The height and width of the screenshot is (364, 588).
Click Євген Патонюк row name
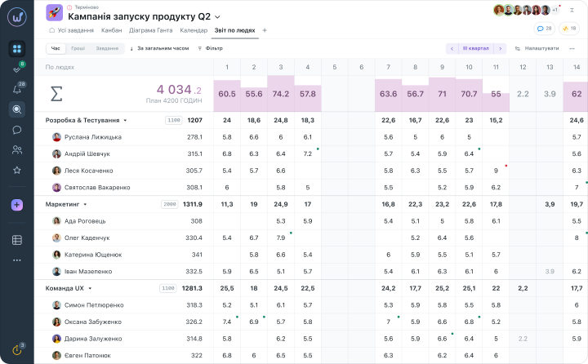(87, 355)
